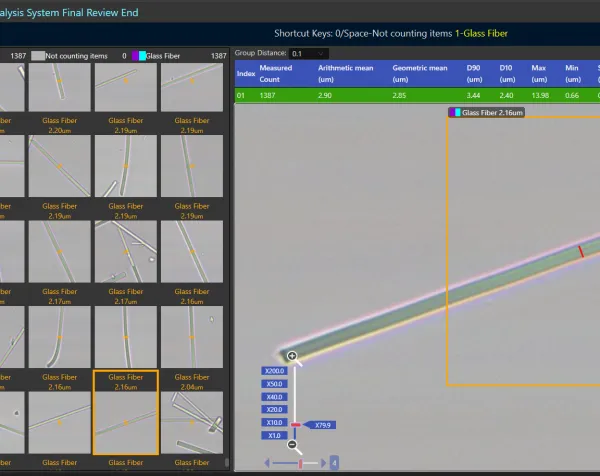This screenshot has height=476, width=600.
Task: Set magnification to X50.0
Action: [x=274, y=384]
